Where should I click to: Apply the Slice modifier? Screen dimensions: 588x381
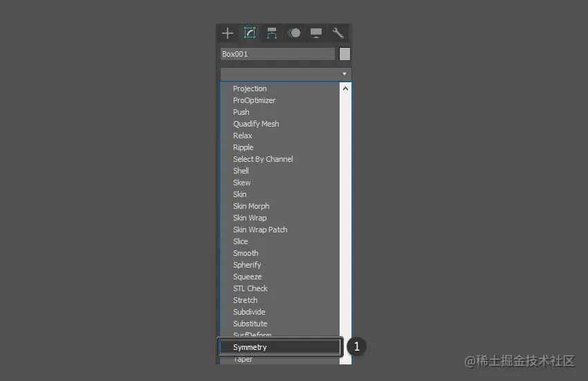click(240, 241)
